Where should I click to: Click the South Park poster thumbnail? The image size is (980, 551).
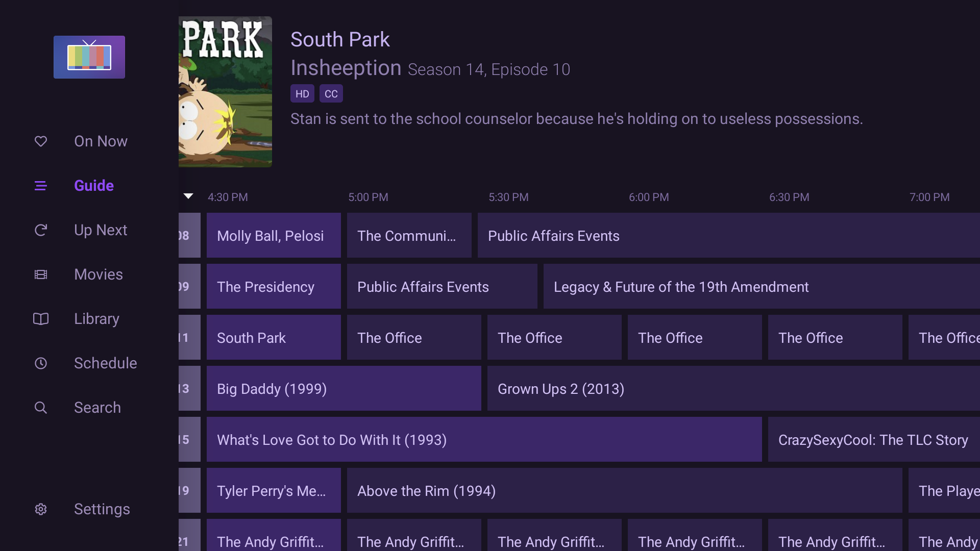(225, 92)
